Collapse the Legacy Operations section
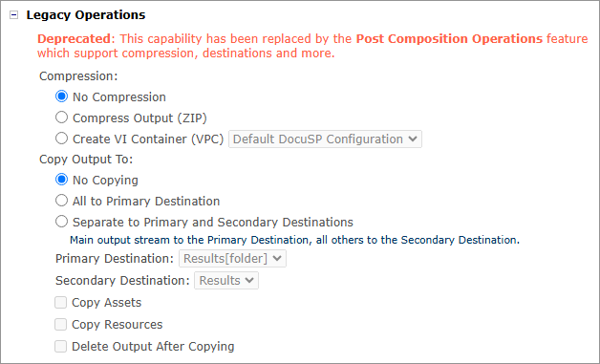Viewport: 600px width, 364px height. 13,15
